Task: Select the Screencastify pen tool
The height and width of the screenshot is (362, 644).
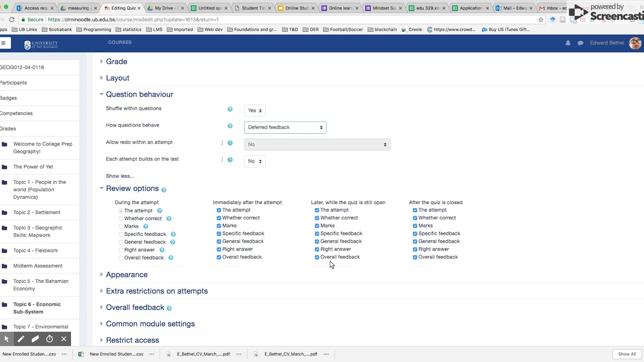Action: pyautogui.click(x=21, y=339)
